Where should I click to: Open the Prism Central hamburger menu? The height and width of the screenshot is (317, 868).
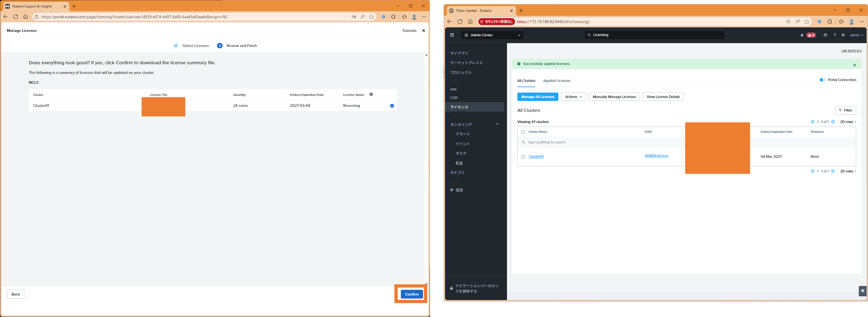click(452, 35)
